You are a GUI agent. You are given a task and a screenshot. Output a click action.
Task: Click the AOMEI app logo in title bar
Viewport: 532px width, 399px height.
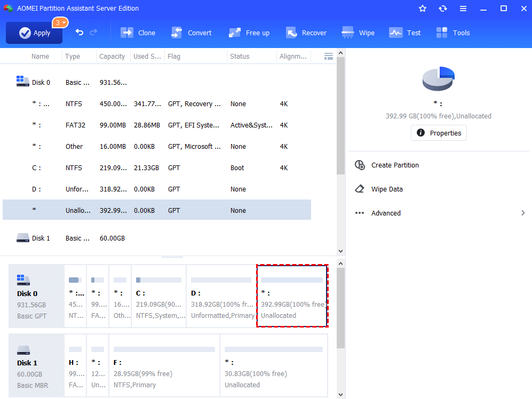9,8
